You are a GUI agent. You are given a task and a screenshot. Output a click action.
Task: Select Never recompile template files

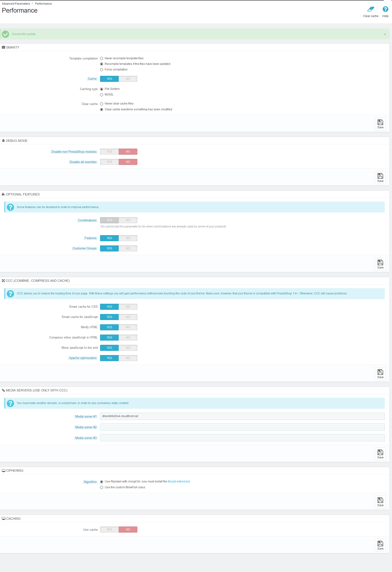point(101,59)
